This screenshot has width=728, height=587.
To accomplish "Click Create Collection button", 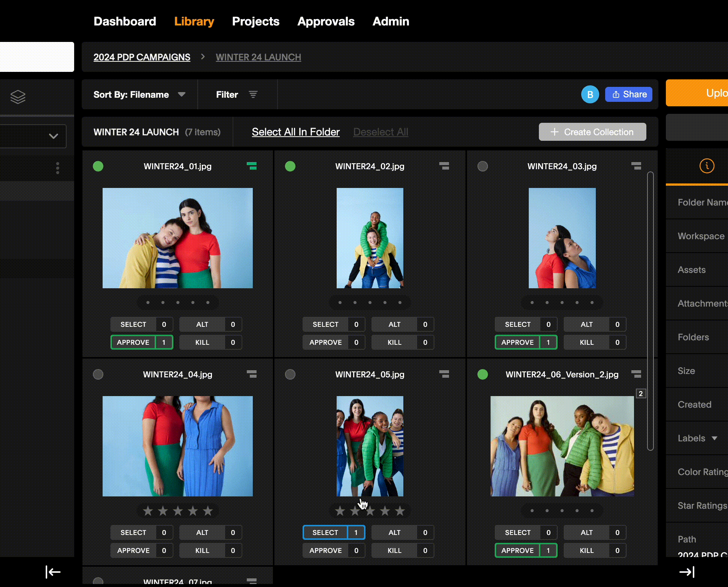I will click(x=592, y=132).
